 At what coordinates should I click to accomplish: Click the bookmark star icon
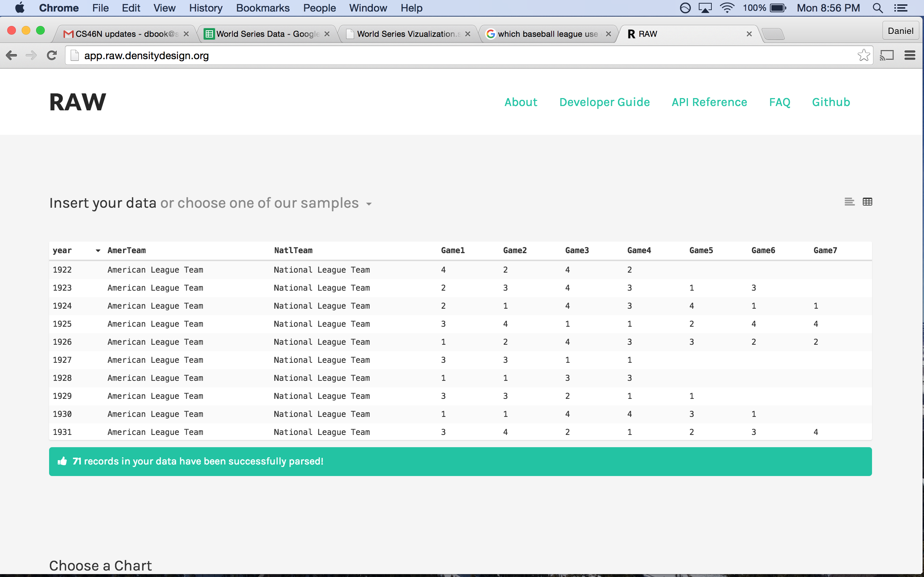point(863,55)
